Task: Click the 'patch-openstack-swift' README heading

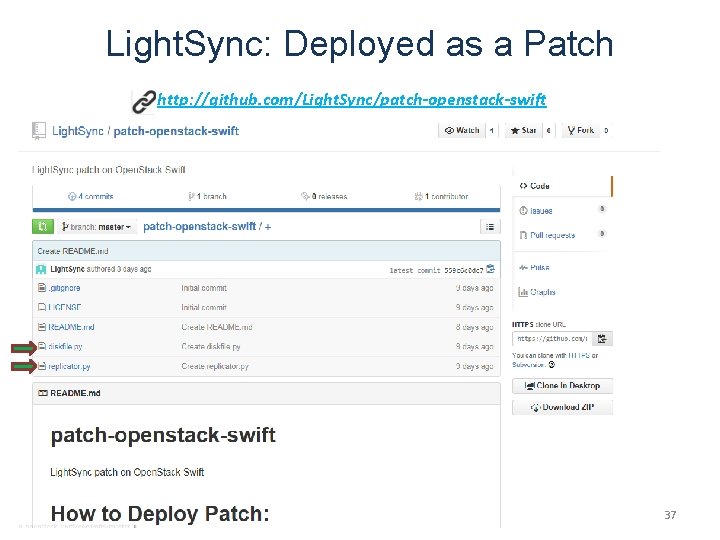Action: [x=163, y=435]
